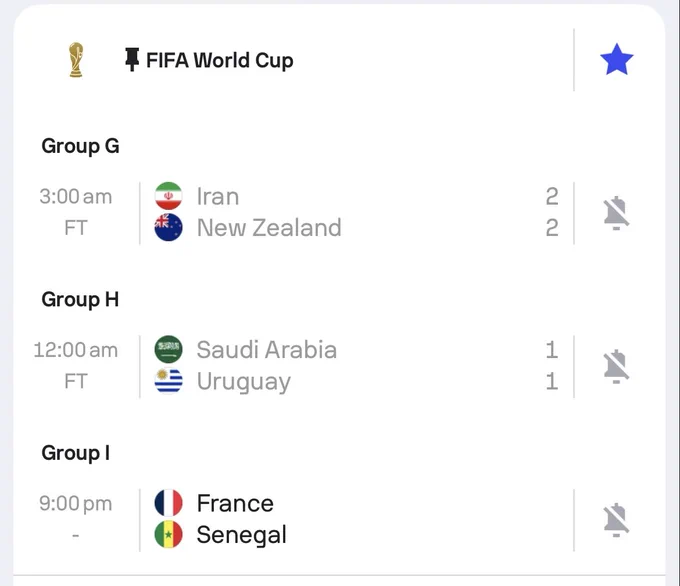Unpin FIFA World Cup via pin icon

132,59
